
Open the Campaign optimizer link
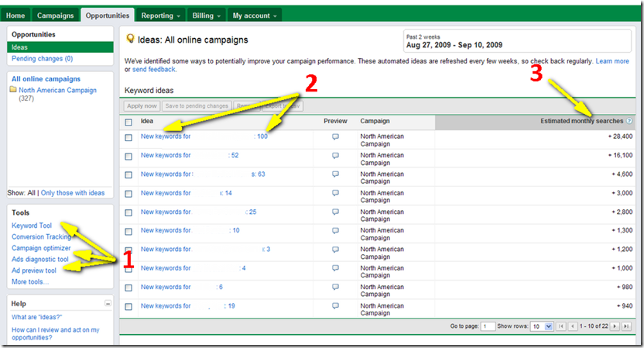tap(41, 248)
